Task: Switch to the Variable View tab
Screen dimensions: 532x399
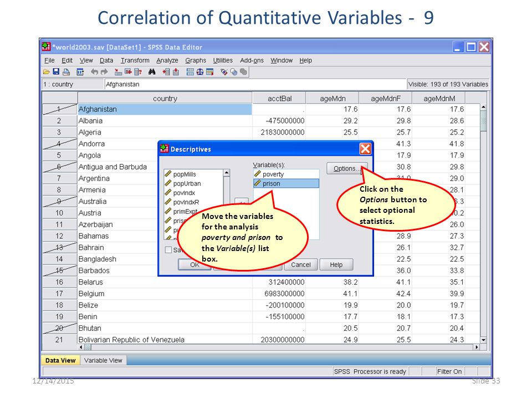Action: (x=103, y=360)
